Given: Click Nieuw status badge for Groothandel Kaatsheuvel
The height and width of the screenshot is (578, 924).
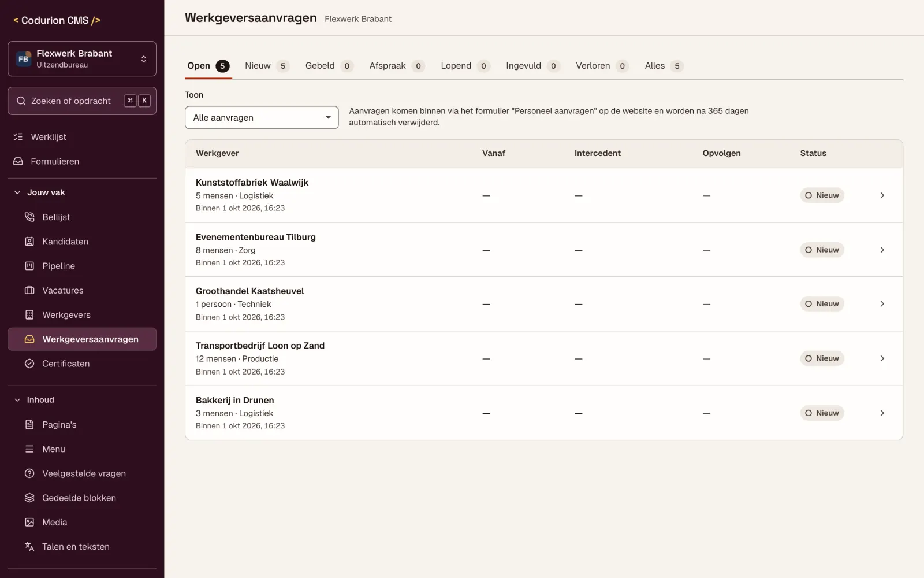Looking at the screenshot, I should click(x=822, y=304).
